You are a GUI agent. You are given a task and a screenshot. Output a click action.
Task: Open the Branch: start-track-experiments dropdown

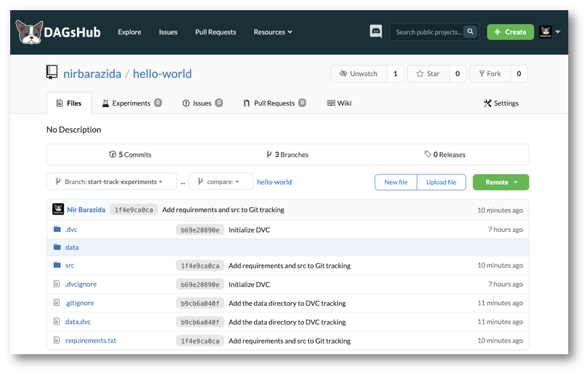(112, 182)
